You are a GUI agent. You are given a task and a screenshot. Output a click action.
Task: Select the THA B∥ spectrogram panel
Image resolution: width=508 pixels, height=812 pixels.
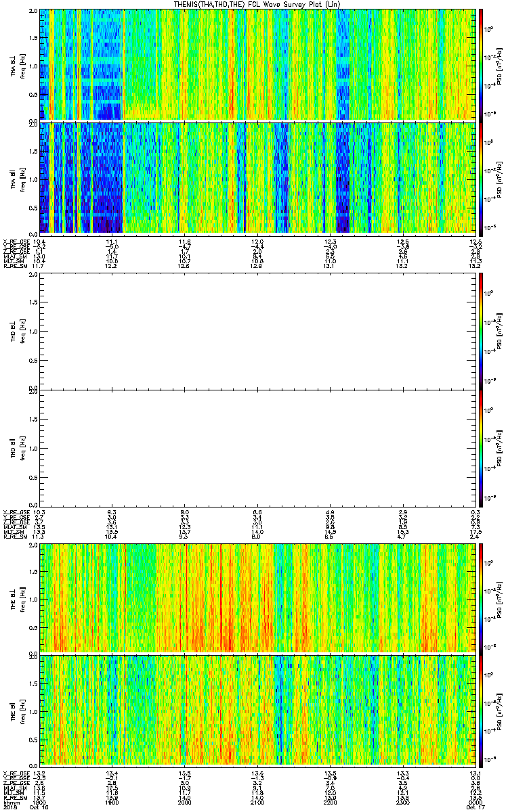tap(257, 178)
